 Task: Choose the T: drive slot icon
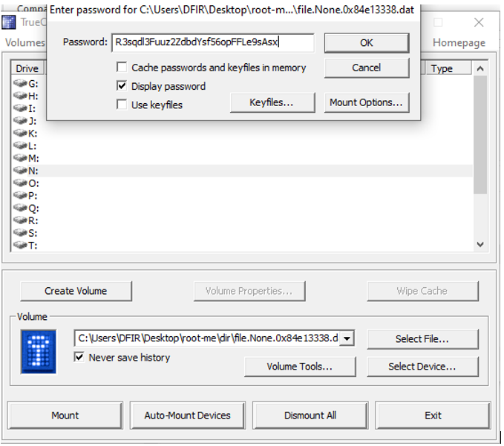tap(20, 246)
